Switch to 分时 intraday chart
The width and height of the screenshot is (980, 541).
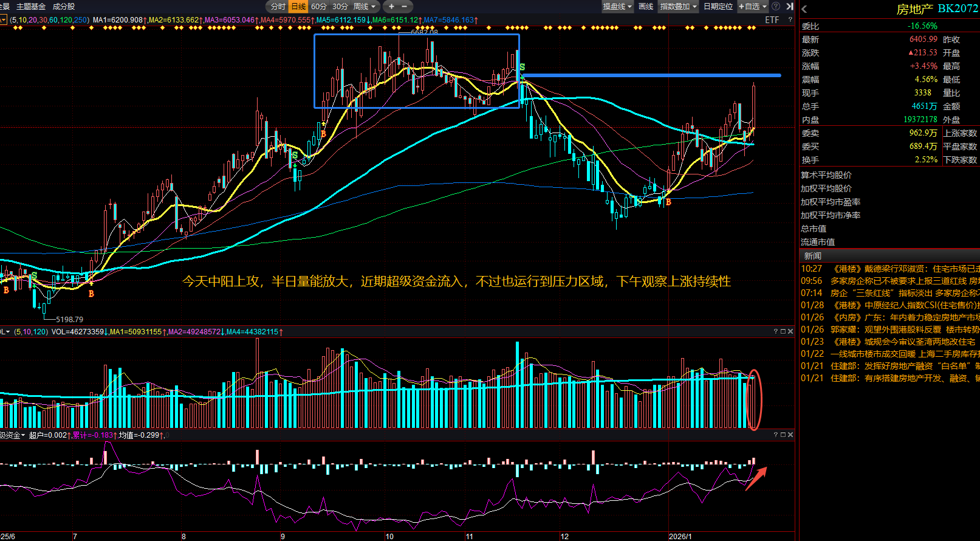point(278,7)
